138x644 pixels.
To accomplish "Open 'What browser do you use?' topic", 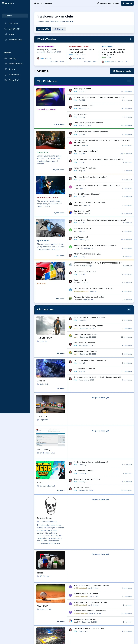I will 85,272.
